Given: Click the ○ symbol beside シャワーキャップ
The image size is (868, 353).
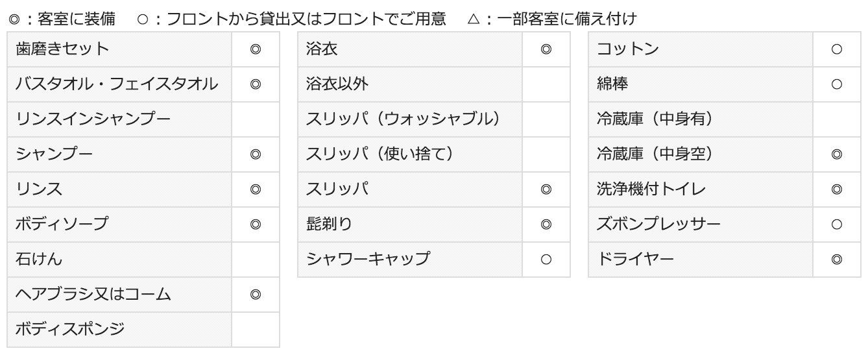Looking at the screenshot, I should (x=546, y=260).
